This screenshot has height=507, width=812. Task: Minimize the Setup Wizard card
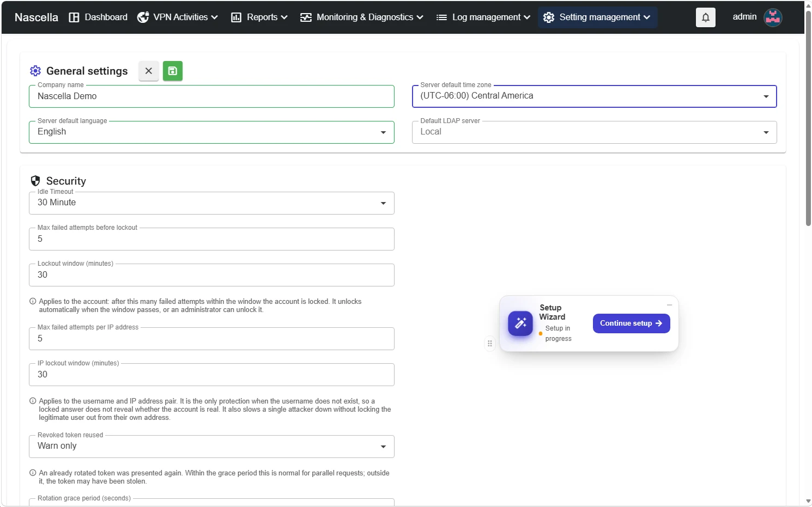tap(669, 305)
